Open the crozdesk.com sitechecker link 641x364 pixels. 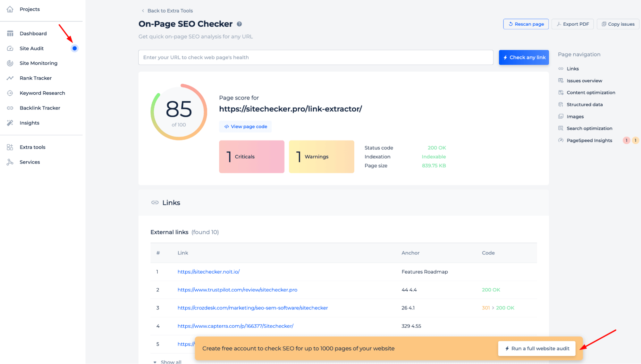(253, 308)
